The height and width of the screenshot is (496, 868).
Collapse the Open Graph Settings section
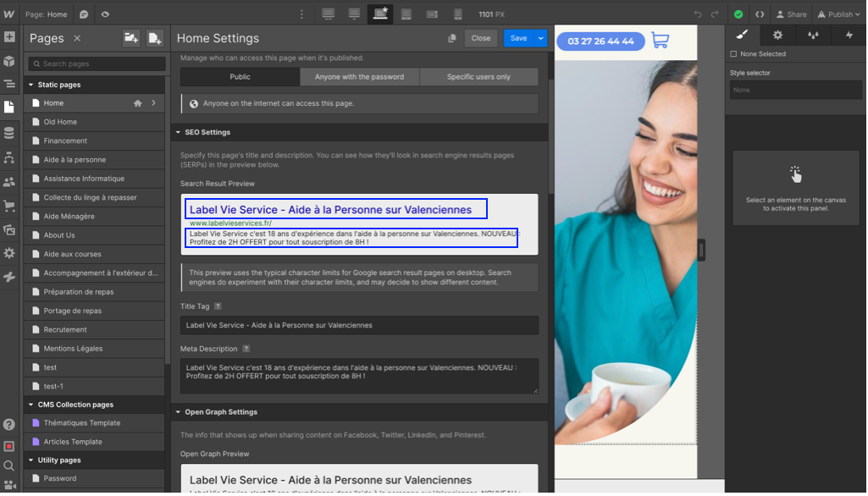pyautogui.click(x=178, y=412)
